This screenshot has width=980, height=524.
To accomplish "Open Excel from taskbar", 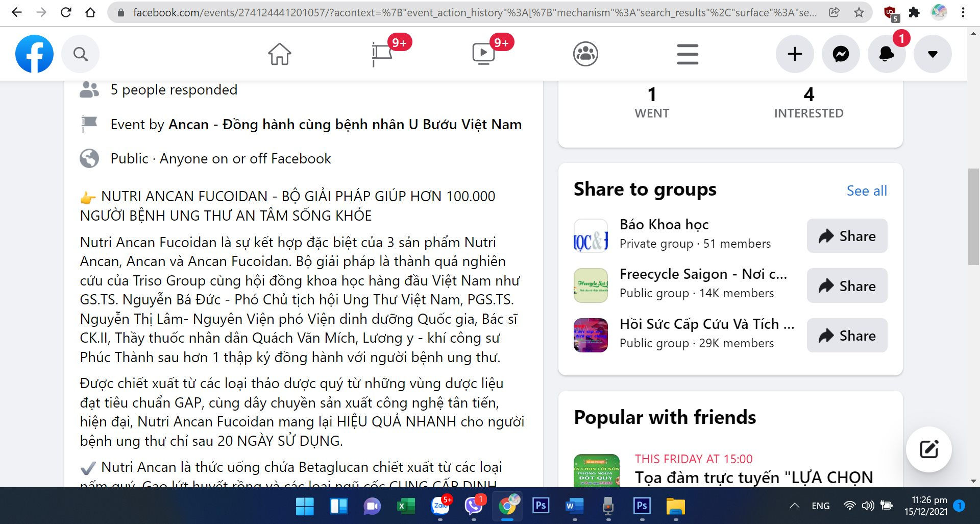I will pos(406,506).
